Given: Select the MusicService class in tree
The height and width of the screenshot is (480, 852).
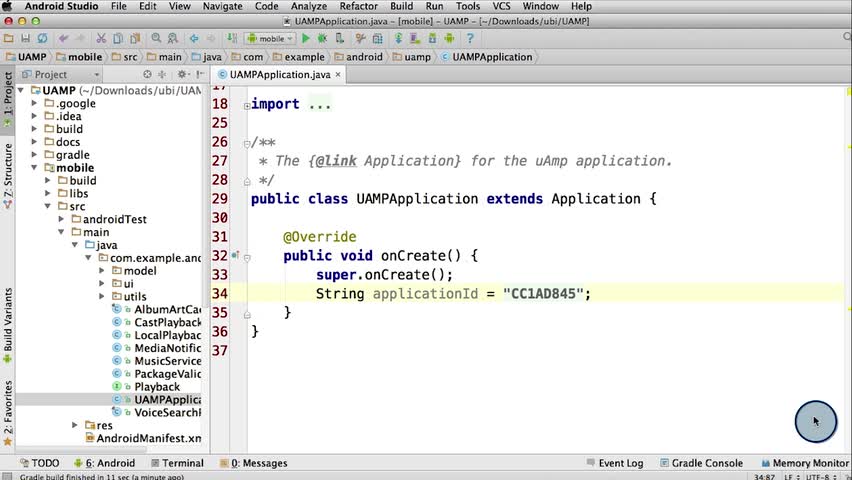Looking at the screenshot, I should tap(167, 361).
